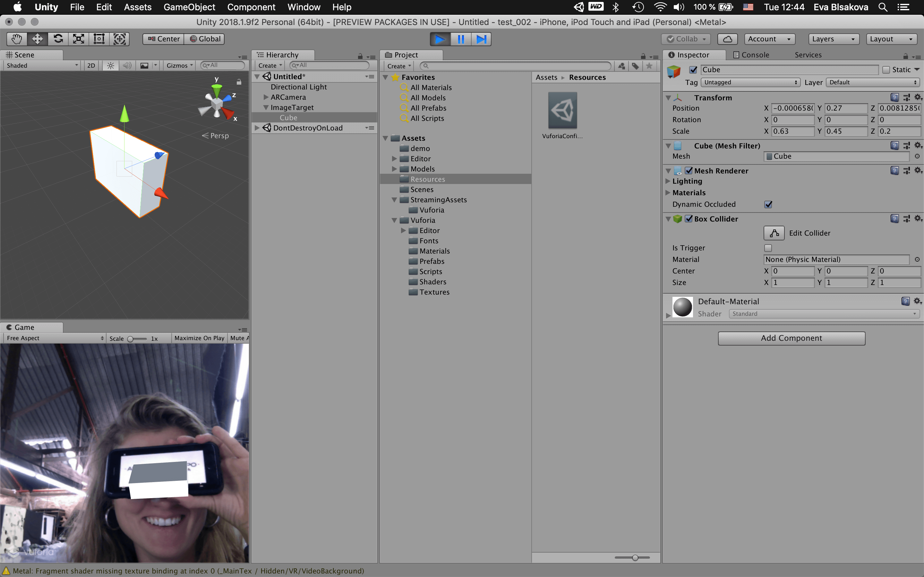
Task: Click Edit Collider icon button
Action: pyautogui.click(x=774, y=233)
